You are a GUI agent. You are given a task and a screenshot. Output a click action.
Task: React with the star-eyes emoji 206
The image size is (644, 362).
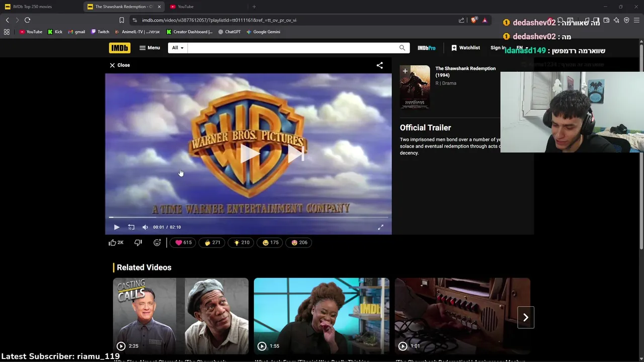tap(299, 242)
